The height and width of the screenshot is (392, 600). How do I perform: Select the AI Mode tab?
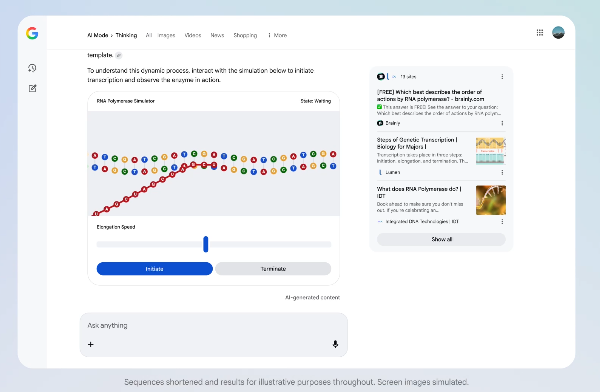(98, 35)
